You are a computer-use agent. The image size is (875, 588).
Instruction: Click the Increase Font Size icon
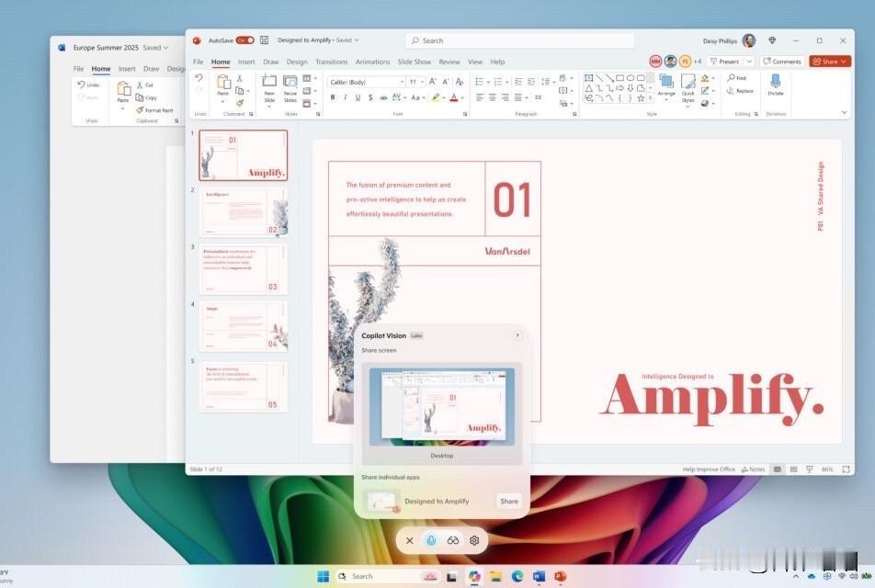click(x=433, y=82)
